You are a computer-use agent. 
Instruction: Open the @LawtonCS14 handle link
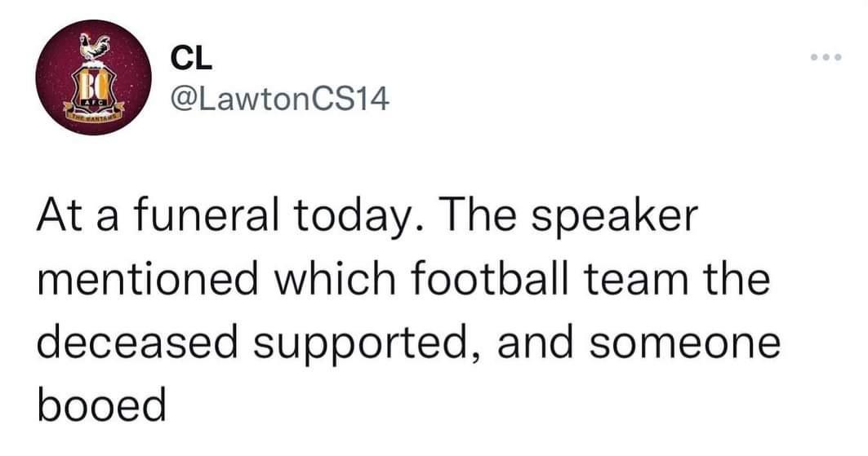[x=281, y=100]
